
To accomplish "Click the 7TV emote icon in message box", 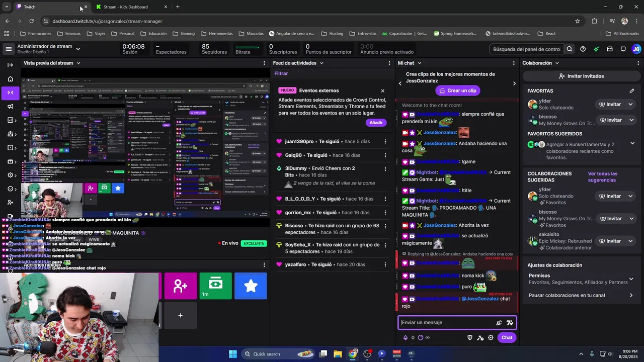I will point(510,323).
